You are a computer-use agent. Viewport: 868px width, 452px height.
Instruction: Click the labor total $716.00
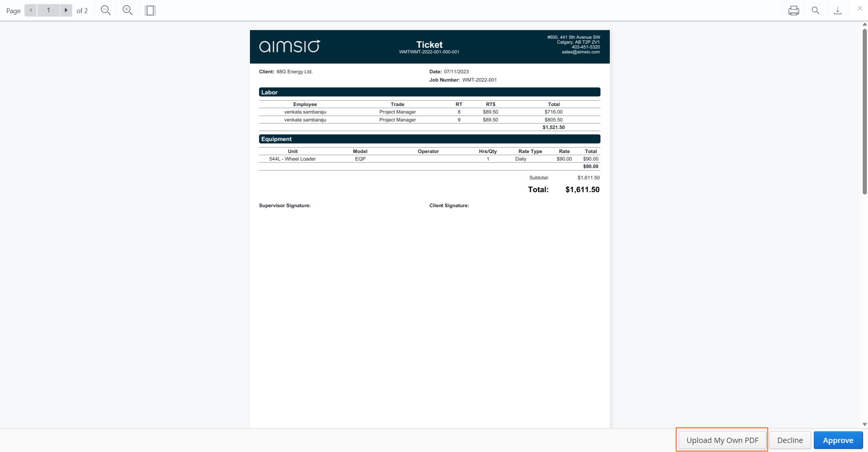tap(553, 112)
